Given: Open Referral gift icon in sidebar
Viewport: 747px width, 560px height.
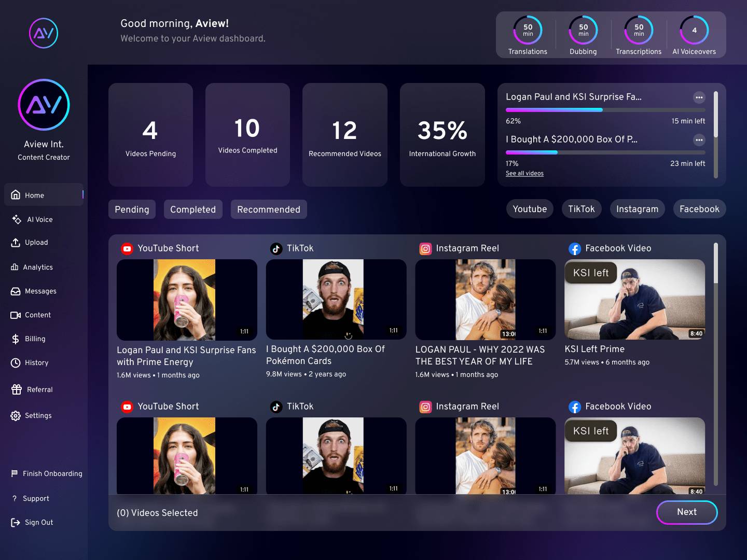Looking at the screenshot, I should (17, 389).
